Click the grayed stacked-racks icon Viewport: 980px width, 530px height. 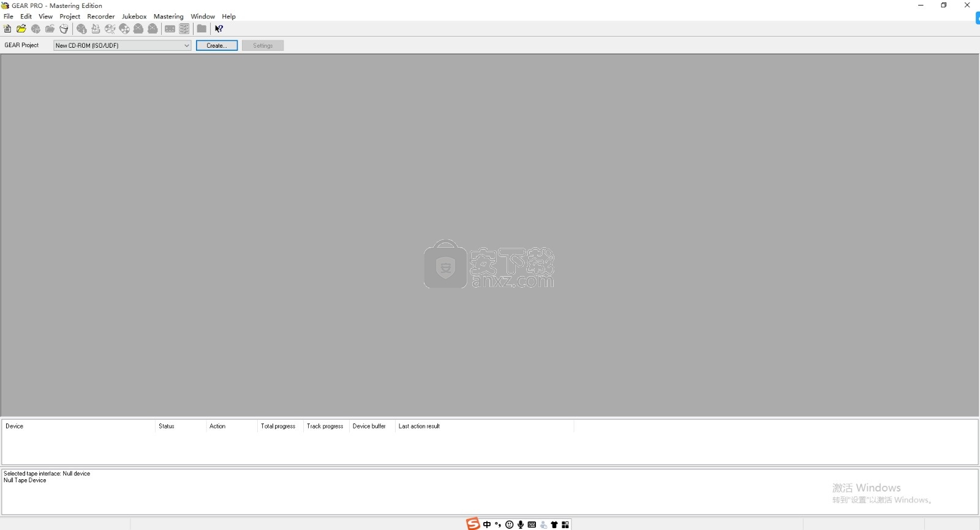tap(184, 29)
